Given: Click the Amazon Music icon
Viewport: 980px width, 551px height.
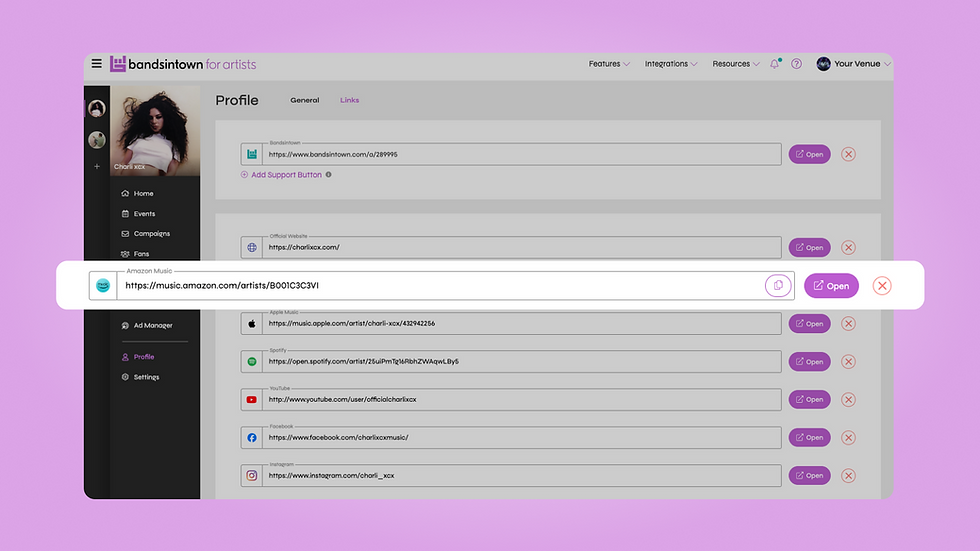Looking at the screenshot, I should tap(103, 285).
